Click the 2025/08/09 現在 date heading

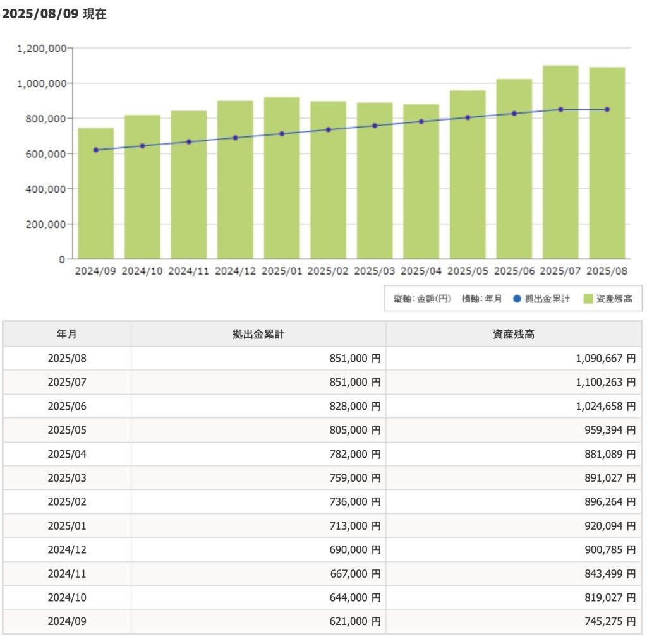pyautogui.click(x=54, y=15)
